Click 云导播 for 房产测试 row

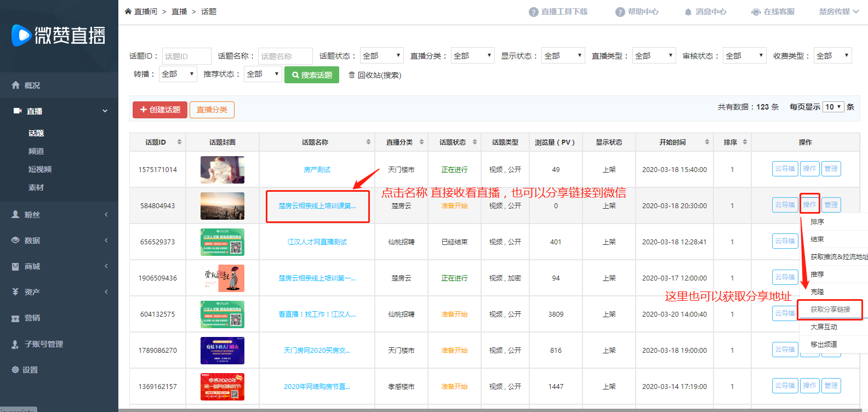click(x=785, y=169)
